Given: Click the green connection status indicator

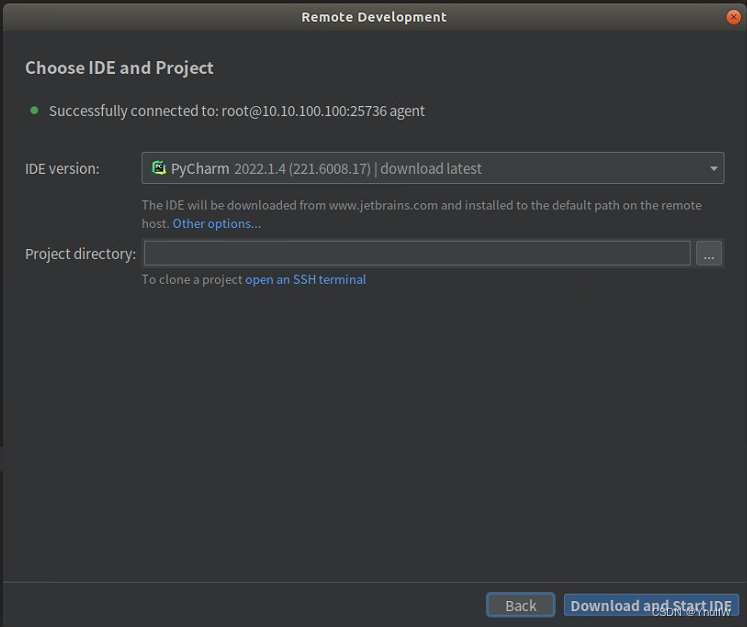Looking at the screenshot, I should pyautogui.click(x=34, y=111).
